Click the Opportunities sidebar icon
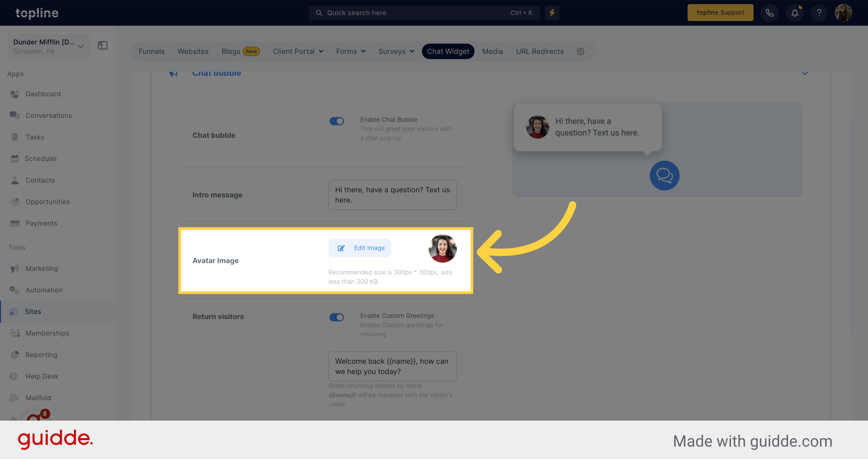 click(15, 202)
